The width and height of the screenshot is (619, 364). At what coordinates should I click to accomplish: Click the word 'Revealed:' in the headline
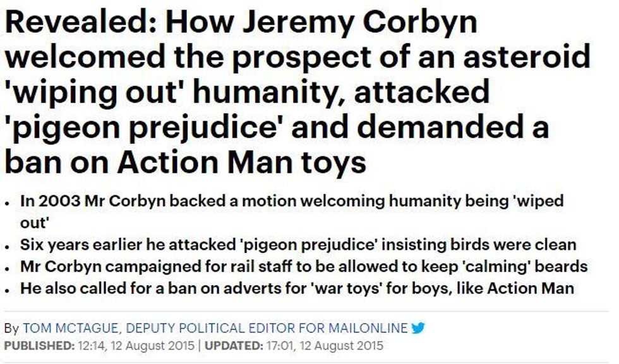pos(81,21)
